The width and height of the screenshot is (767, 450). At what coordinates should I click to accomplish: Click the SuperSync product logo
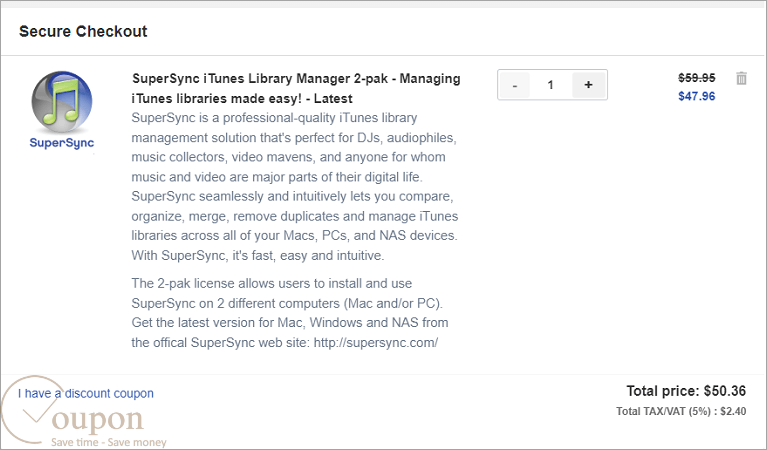[62, 110]
